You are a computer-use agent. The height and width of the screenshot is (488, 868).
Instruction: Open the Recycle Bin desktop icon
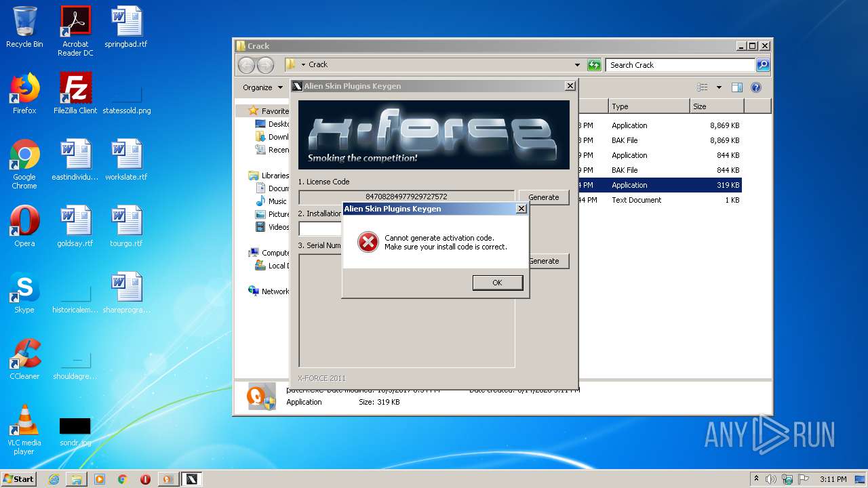tap(24, 27)
